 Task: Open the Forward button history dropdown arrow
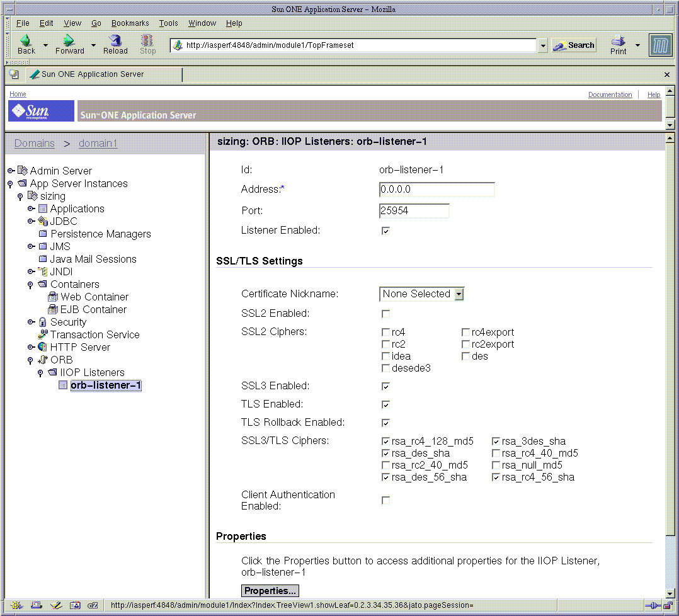point(93,45)
